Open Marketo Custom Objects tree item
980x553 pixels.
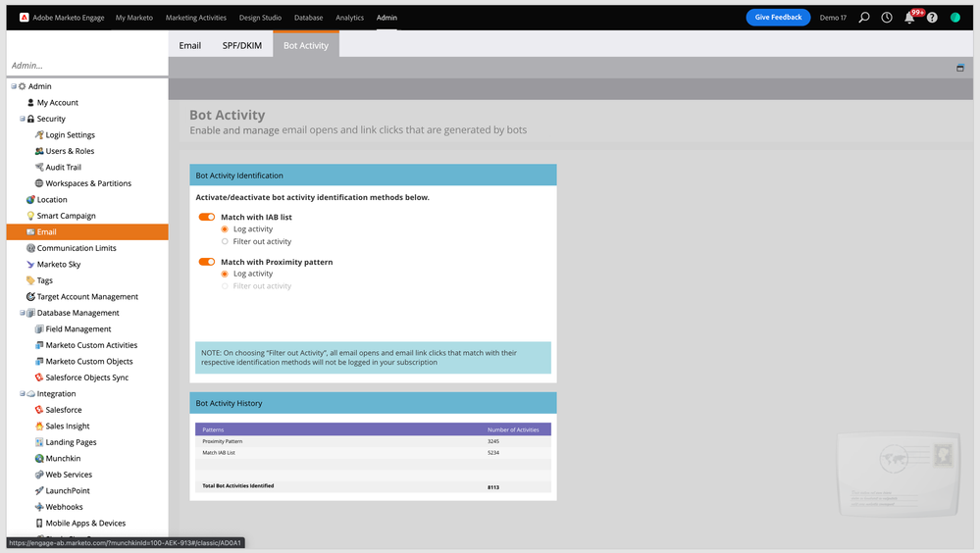click(x=88, y=361)
